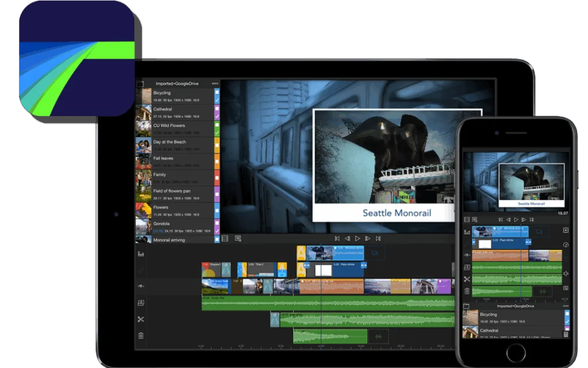
Task: Tap the iPhone insert clip icon
Action: [467, 267]
